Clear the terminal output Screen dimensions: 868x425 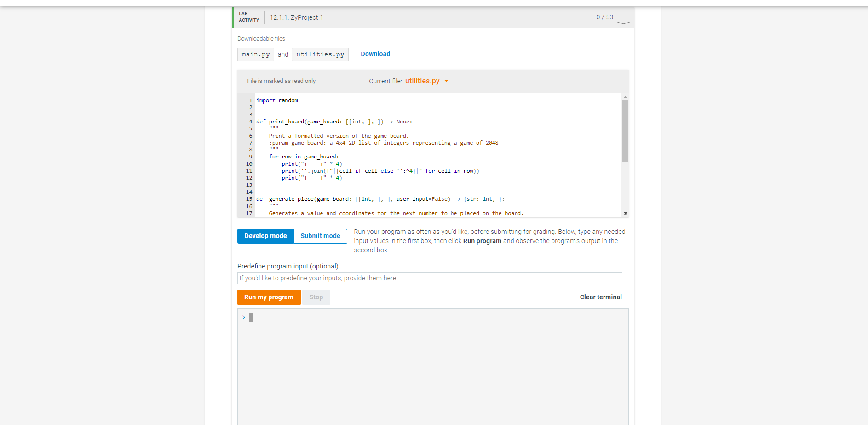pyautogui.click(x=601, y=297)
